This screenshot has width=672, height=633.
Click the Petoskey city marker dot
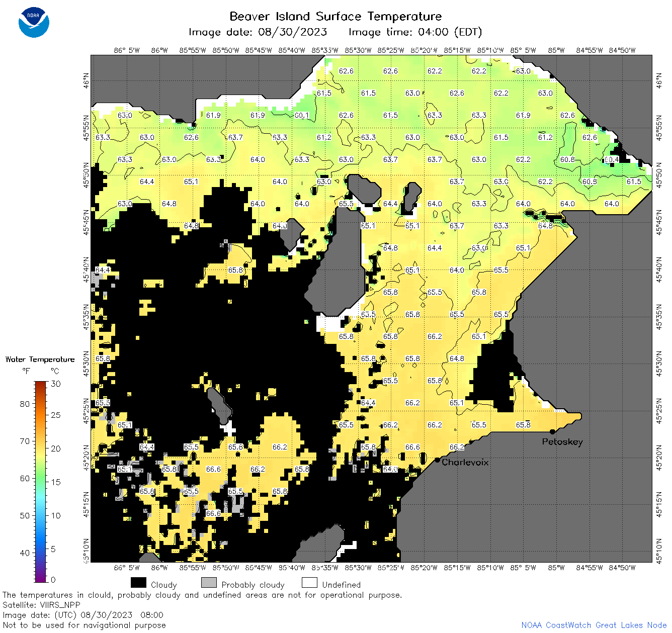552,431
